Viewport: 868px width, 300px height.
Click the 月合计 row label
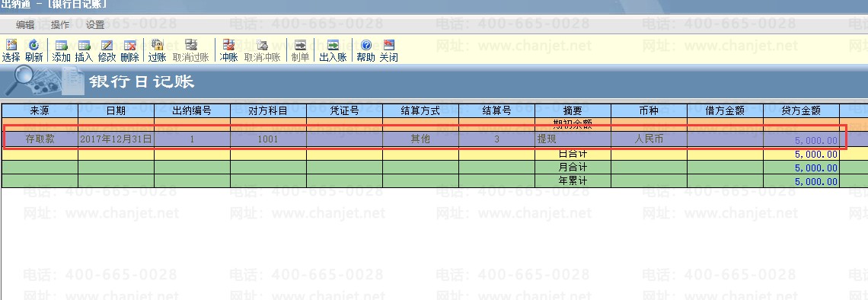[x=573, y=168]
